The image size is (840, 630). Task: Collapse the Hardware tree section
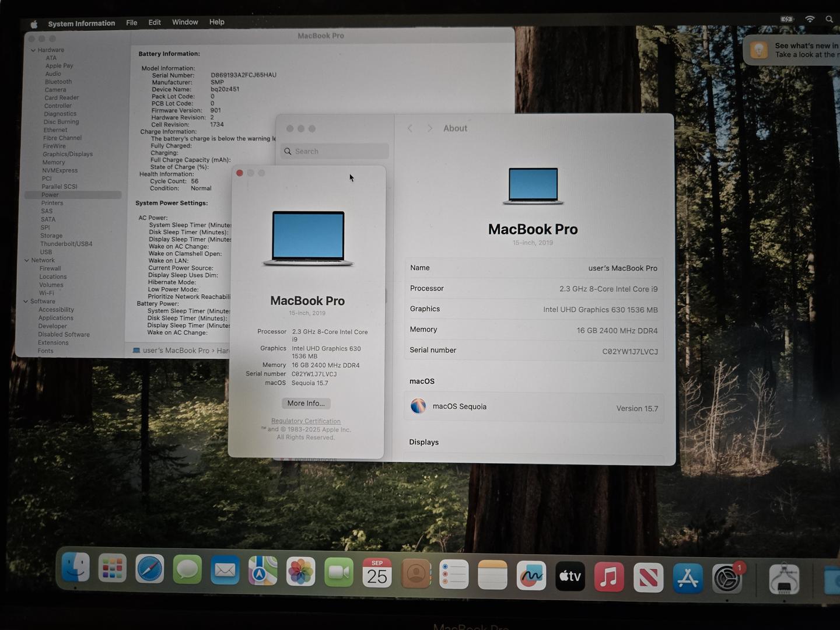33,50
